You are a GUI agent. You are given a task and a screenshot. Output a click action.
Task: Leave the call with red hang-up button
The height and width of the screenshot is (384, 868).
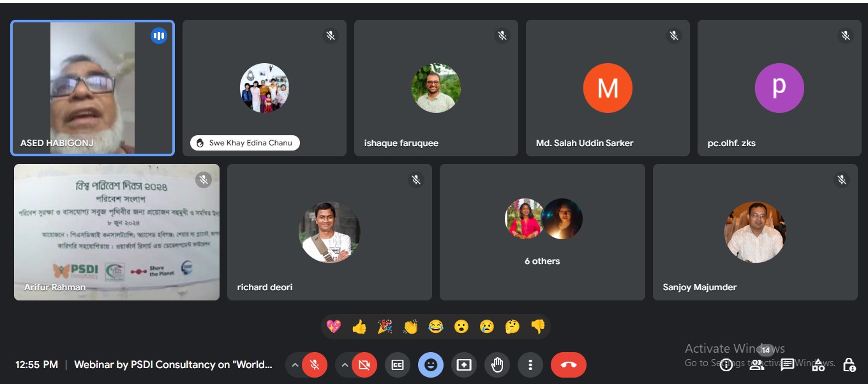(568, 365)
